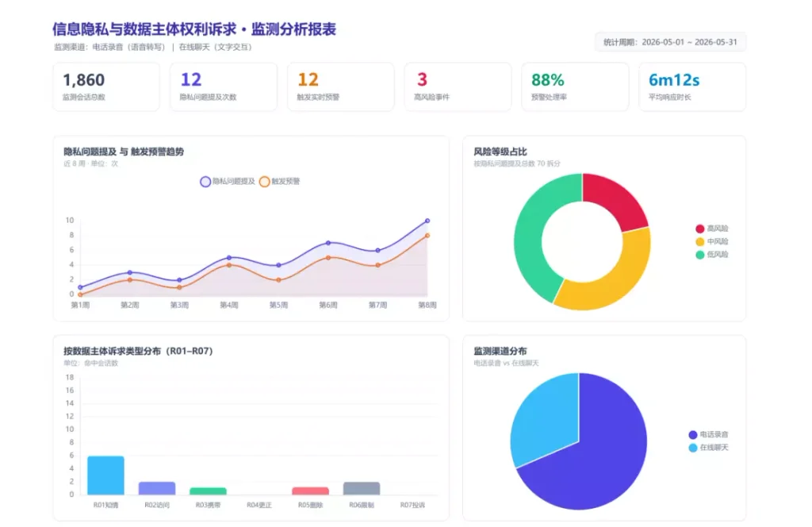Screen dimensions: 812x527
Task: Open the 6m12s 平均响应时长 card
Action: pos(692,87)
